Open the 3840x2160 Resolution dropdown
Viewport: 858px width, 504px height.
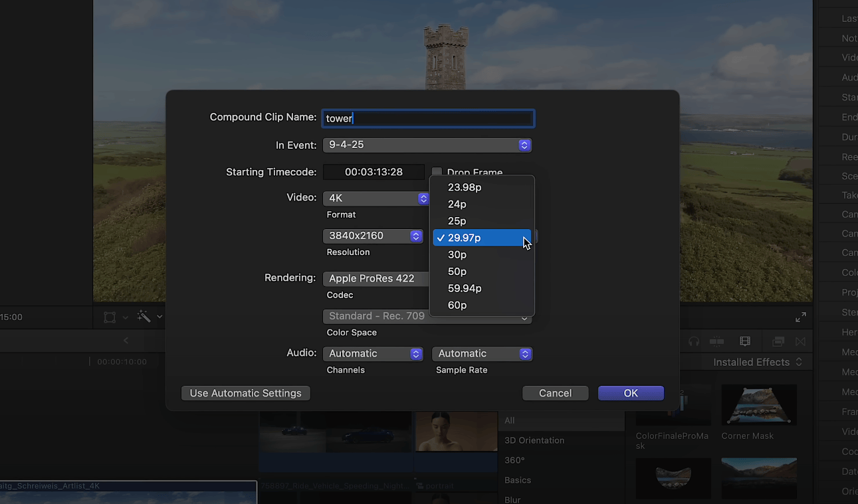point(373,236)
